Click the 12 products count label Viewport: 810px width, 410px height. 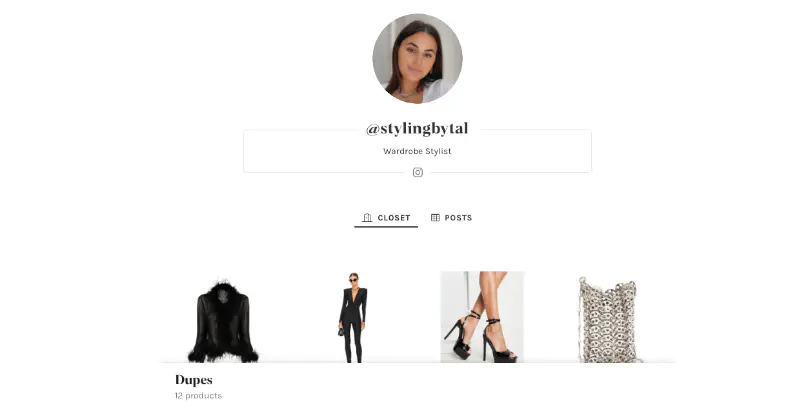pyautogui.click(x=198, y=396)
